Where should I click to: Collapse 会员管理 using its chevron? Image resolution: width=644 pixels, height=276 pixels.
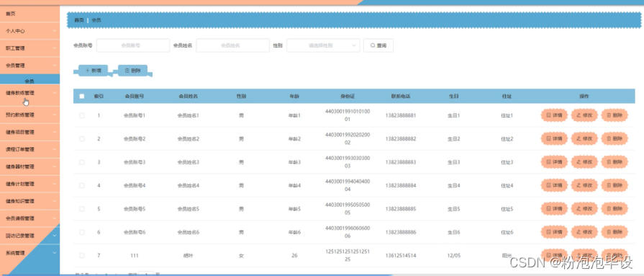pyautogui.click(x=54, y=66)
